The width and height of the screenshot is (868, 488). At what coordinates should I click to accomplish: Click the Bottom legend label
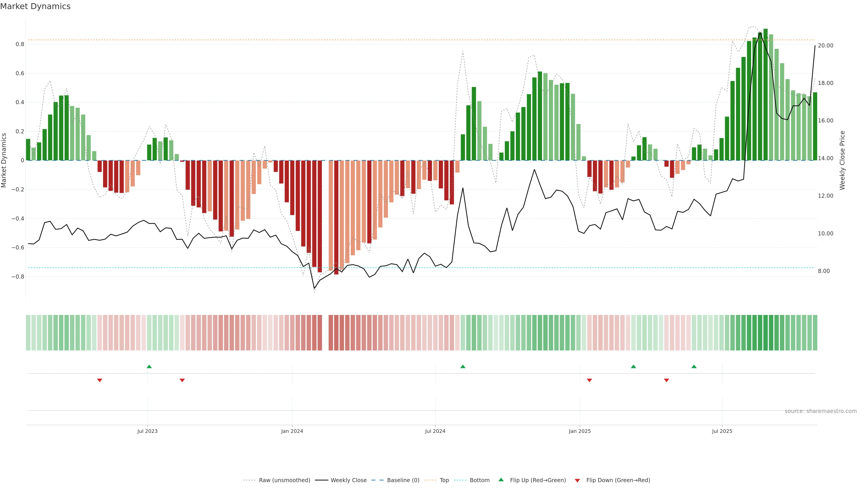tap(479, 480)
